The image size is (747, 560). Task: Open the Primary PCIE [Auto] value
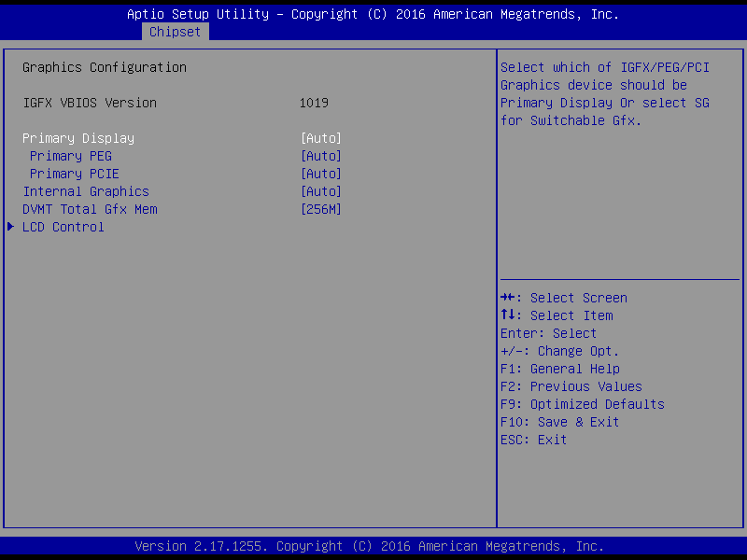pos(320,174)
